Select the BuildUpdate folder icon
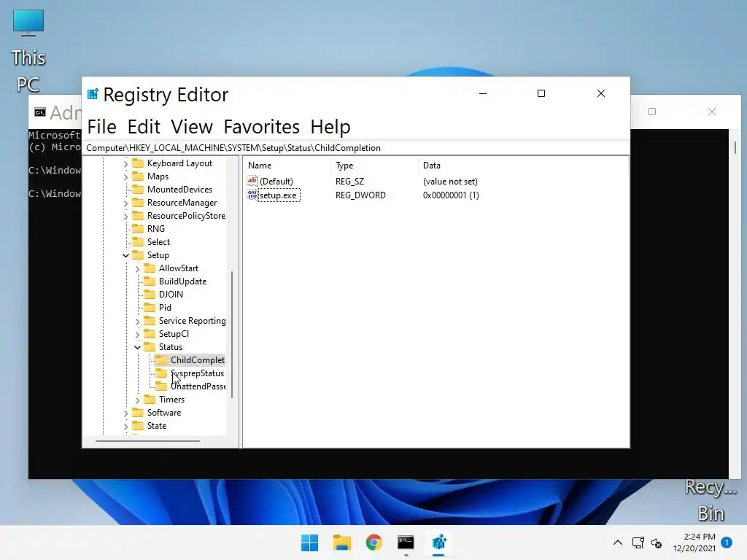 [150, 281]
